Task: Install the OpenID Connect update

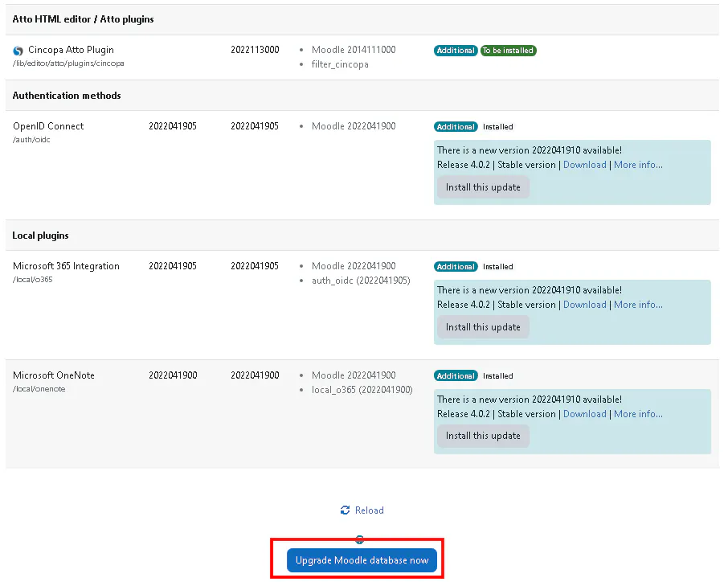Action: pyautogui.click(x=483, y=187)
